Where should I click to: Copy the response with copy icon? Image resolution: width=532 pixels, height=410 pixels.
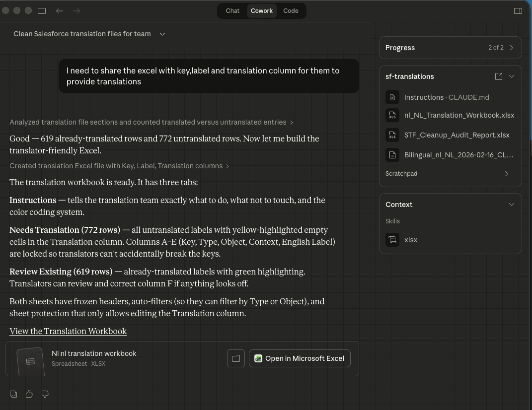[13, 394]
